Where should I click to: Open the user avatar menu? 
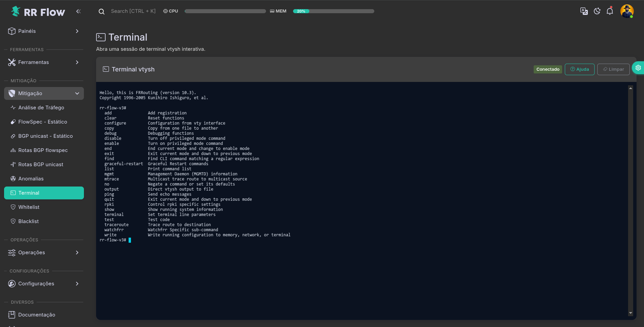[x=627, y=11]
